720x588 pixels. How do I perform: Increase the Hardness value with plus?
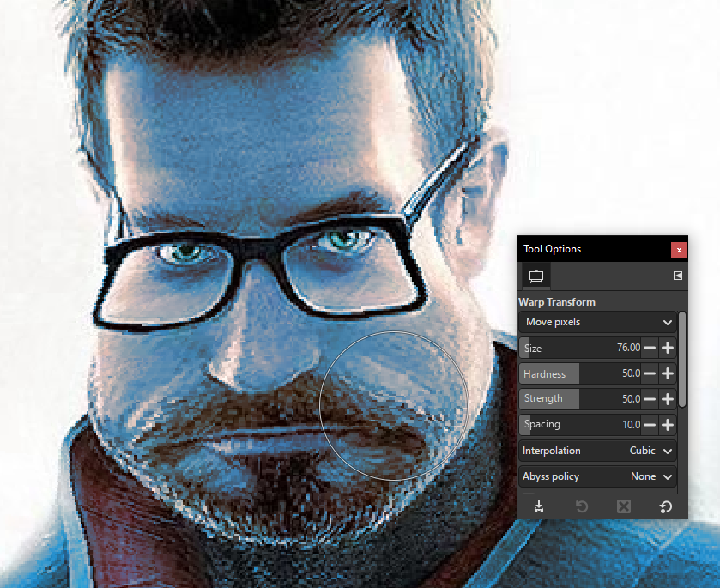[668, 373]
